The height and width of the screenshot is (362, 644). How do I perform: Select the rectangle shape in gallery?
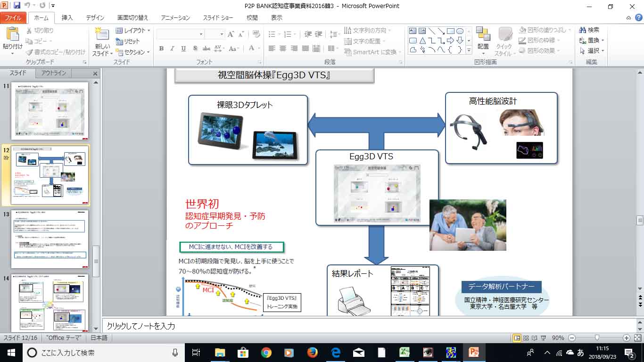(451, 31)
